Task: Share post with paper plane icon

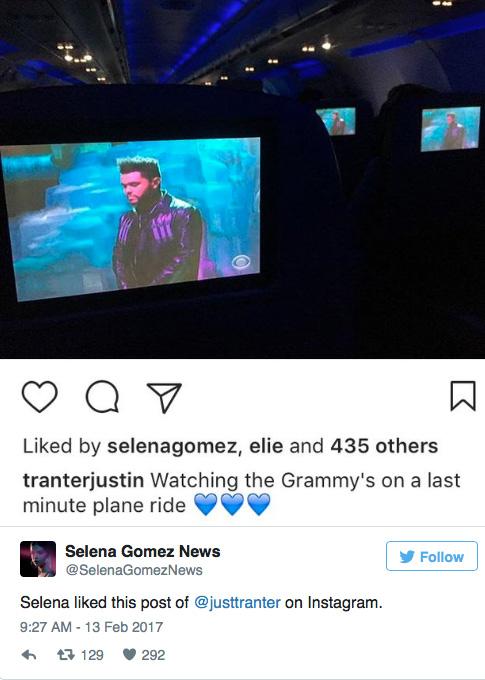Action: click(x=164, y=397)
